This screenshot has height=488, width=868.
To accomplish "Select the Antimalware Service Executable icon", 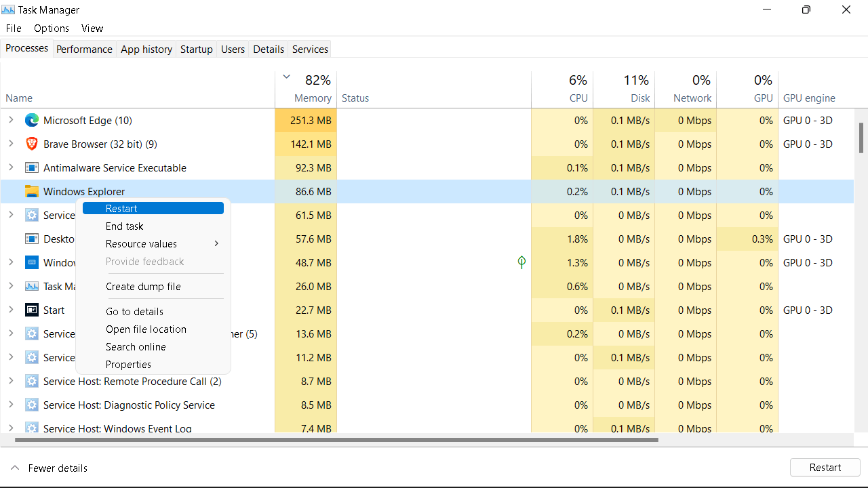I will point(31,168).
